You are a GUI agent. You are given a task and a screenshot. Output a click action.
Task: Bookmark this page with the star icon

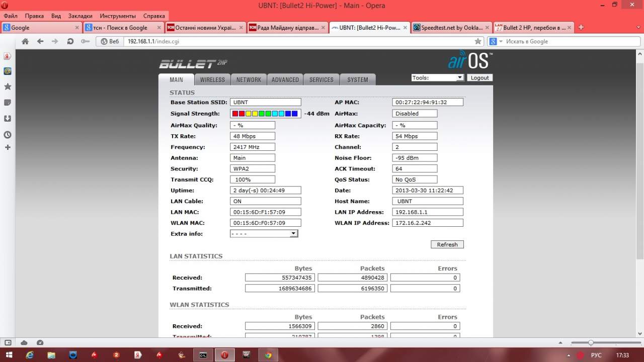point(478,41)
